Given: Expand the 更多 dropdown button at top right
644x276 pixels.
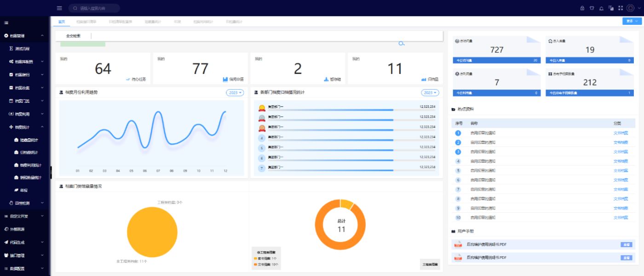Looking at the screenshot, I should [x=631, y=21].
